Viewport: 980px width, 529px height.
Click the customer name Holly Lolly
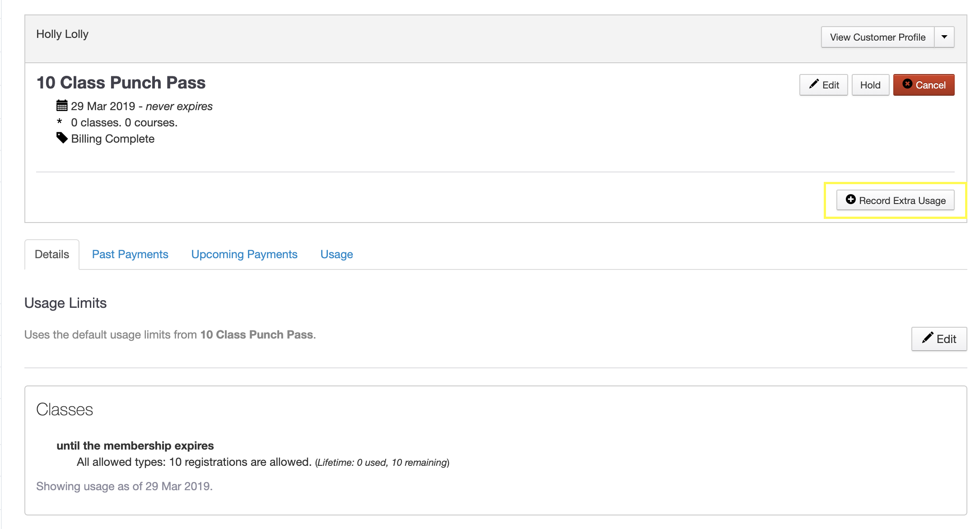[62, 34]
